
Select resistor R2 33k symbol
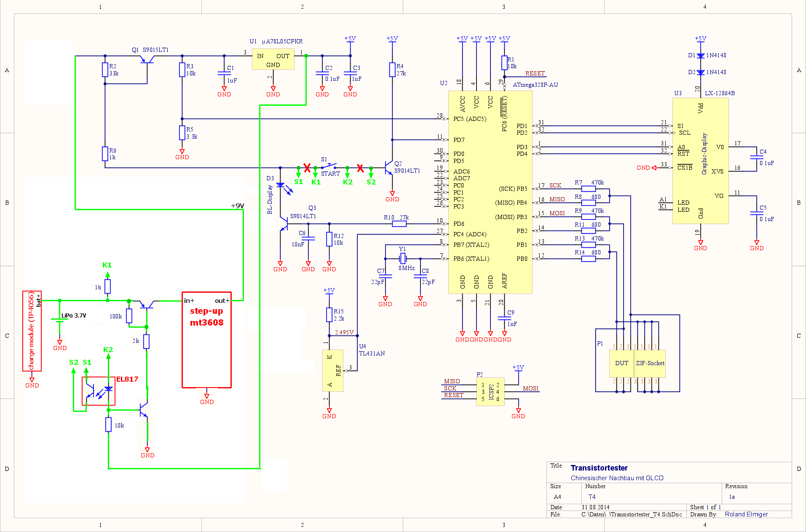tap(105, 70)
